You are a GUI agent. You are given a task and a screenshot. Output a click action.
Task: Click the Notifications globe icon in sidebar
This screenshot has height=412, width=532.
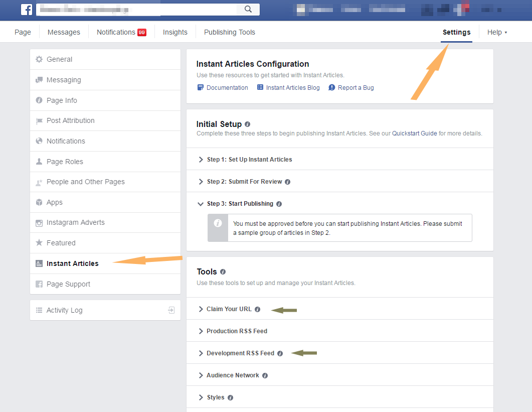pyautogui.click(x=39, y=141)
